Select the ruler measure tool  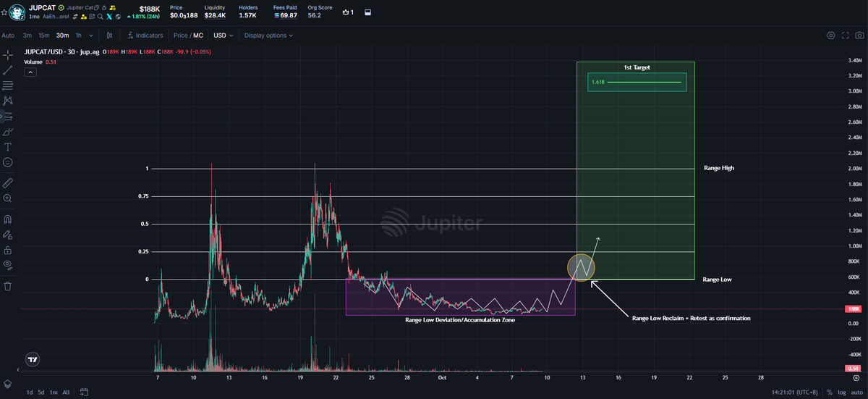click(8, 182)
